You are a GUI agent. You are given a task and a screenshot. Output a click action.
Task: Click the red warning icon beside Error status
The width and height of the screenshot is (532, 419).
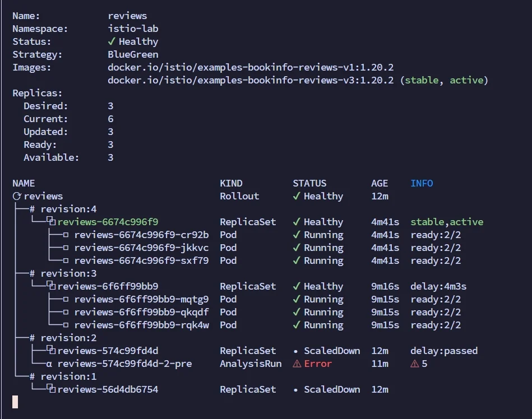[x=297, y=364]
